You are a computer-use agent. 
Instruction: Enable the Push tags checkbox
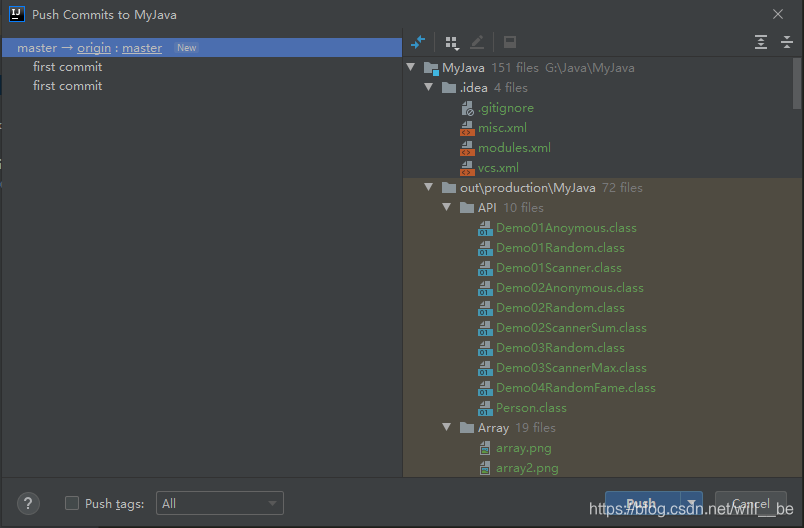point(72,503)
